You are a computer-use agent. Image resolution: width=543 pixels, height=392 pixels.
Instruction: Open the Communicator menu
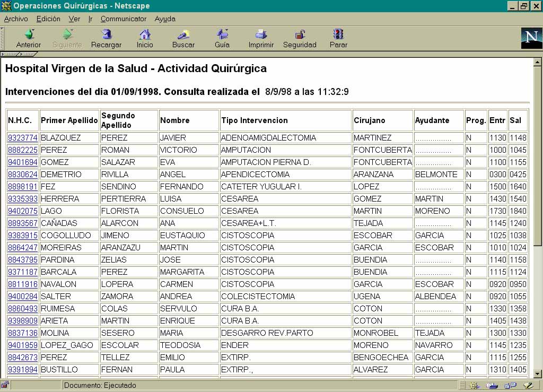123,19
